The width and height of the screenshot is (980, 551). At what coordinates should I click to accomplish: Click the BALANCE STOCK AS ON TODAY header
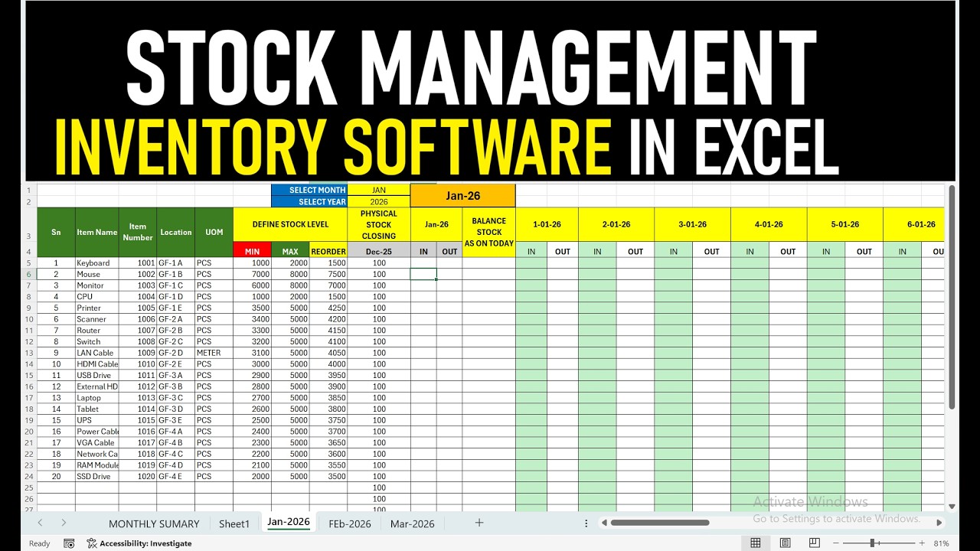(488, 232)
